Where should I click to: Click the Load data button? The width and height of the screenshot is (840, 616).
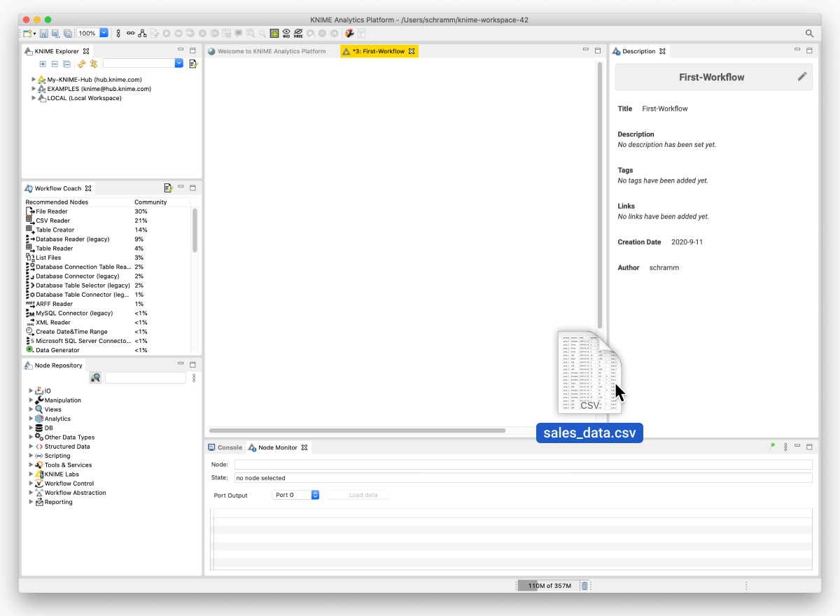pyautogui.click(x=358, y=495)
